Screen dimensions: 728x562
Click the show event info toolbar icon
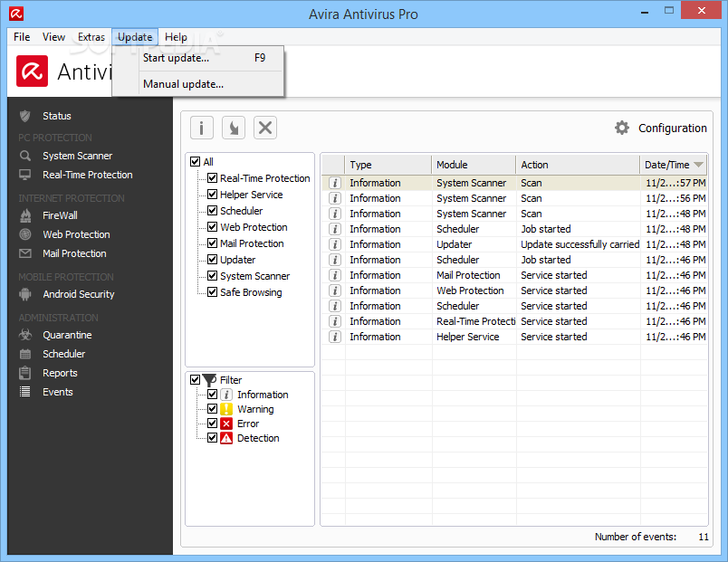(202, 128)
